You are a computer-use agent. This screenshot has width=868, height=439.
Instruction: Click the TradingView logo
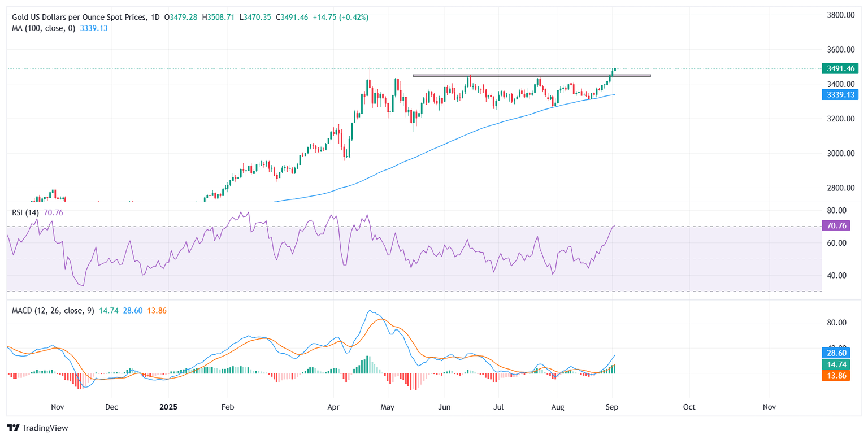click(x=37, y=428)
